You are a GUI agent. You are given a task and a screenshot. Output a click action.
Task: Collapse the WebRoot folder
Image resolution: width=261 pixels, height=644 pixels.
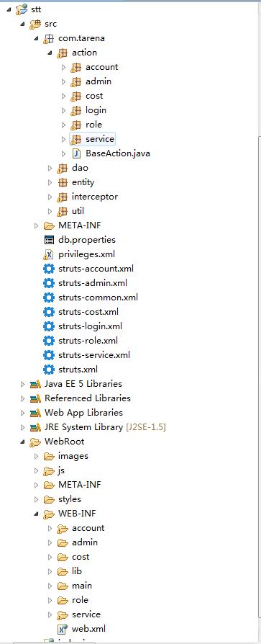click(x=22, y=442)
